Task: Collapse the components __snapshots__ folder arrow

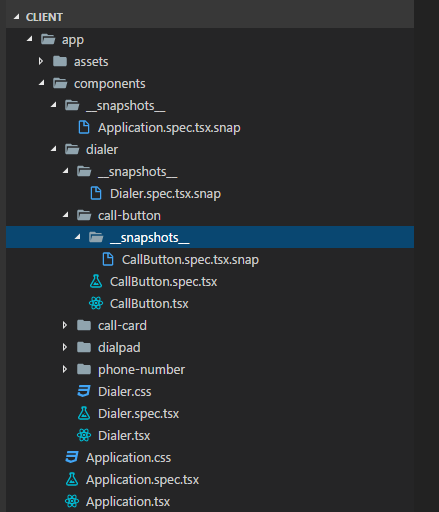Action: pos(53,105)
